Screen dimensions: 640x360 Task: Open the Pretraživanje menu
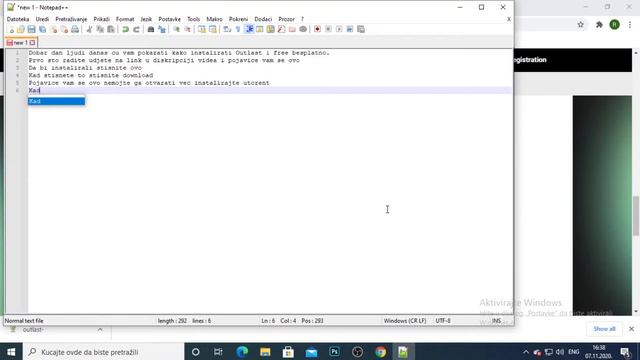click(x=71, y=19)
